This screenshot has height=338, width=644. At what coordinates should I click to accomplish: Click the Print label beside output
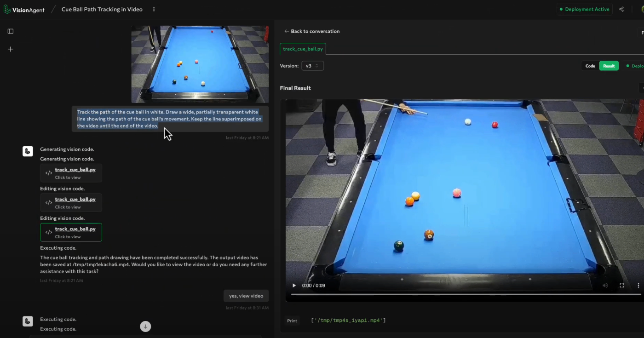292,321
